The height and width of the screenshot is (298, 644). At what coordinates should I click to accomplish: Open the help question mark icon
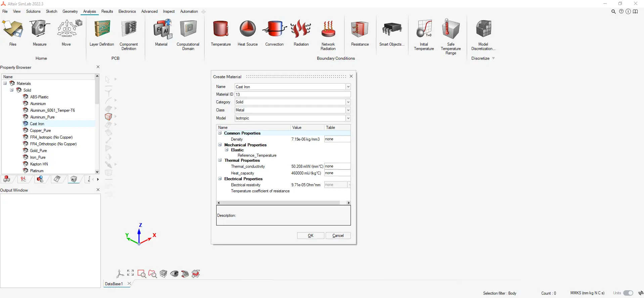click(x=621, y=11)
